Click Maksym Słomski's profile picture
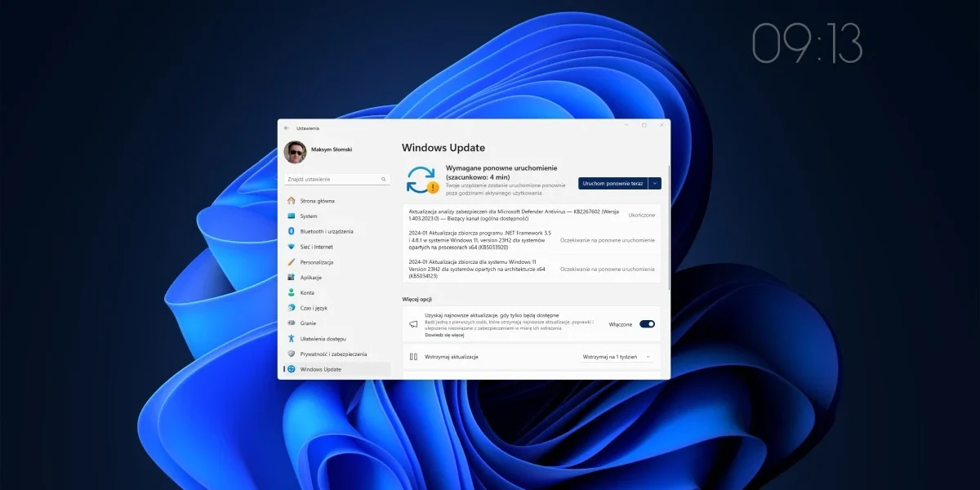The height and width of the screenshot is (490, 980). point(294,152)
